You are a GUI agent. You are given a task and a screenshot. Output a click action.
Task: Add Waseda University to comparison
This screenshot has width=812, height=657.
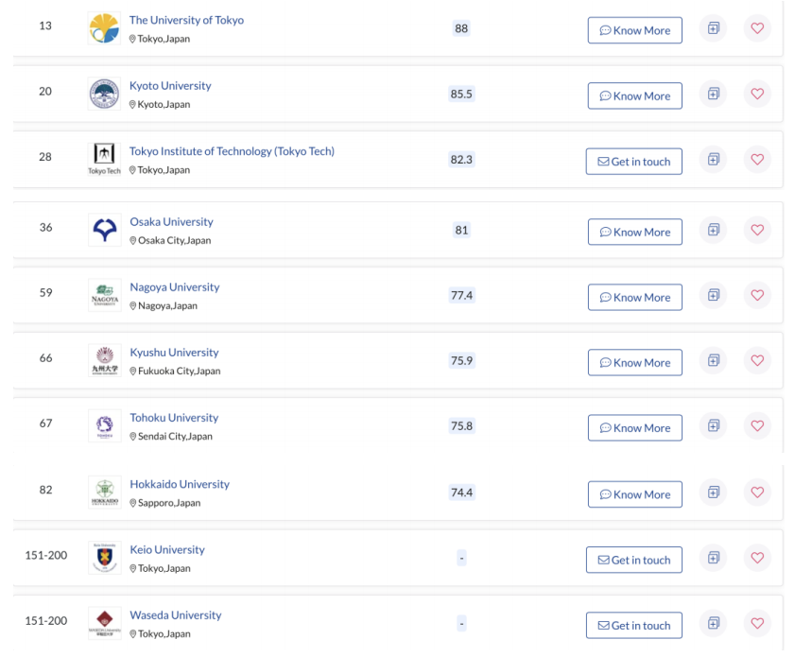coord(713,623)
